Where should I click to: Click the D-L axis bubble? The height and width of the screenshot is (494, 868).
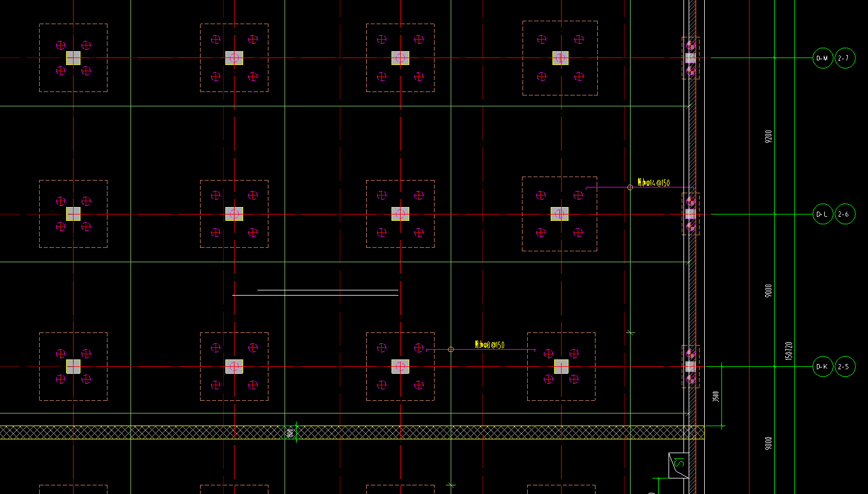coord(823,215)
